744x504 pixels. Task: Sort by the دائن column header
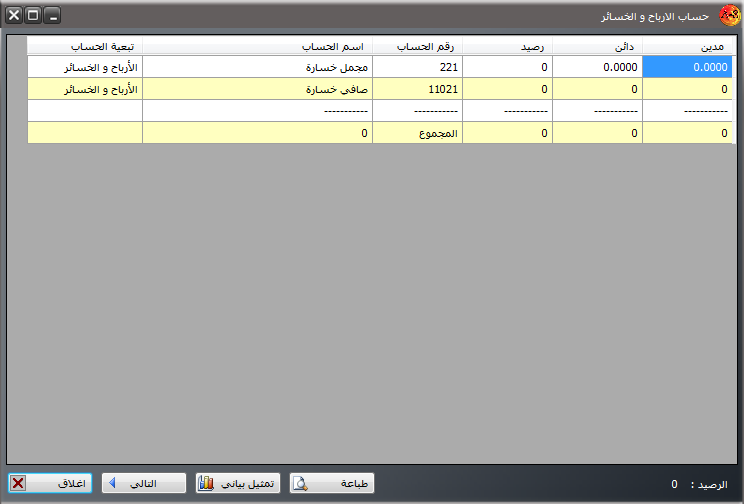[597, 46]
